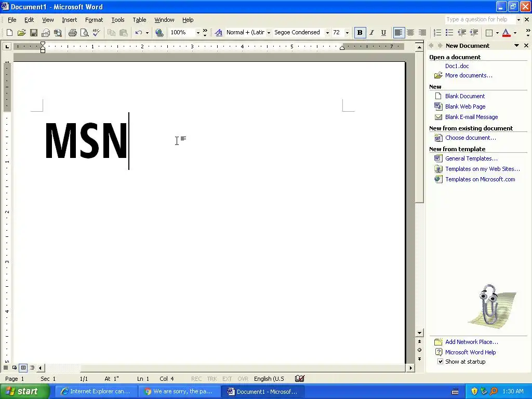
Task: Click the tab stop selector on ruler
Action: tap(7, 46)
